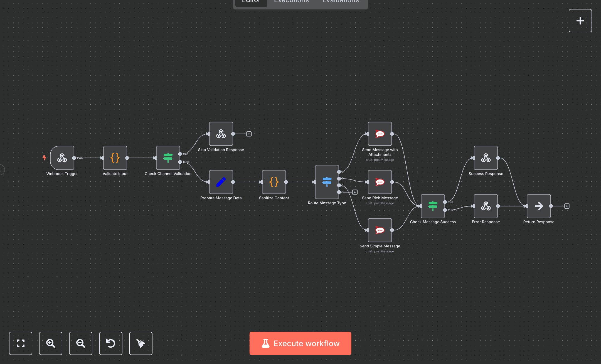Image resolution: width=601 pixels, height=364 pixels.
Task: Click the tidy up workflow broom button
Action: [141, 343]
